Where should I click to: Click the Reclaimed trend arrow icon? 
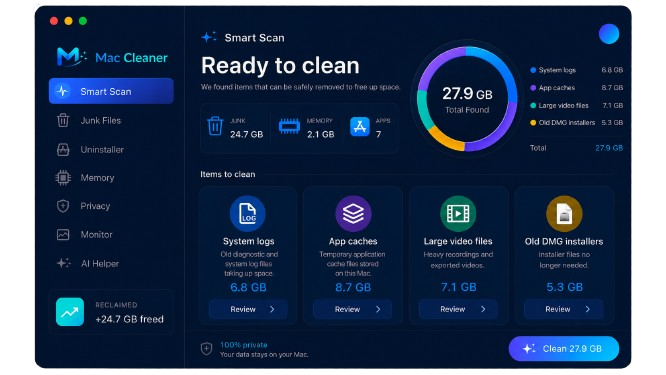click(x=70, y=312)
